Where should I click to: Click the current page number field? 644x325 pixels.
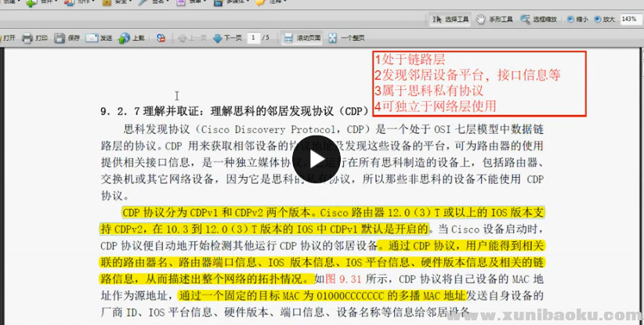[254, 38]
